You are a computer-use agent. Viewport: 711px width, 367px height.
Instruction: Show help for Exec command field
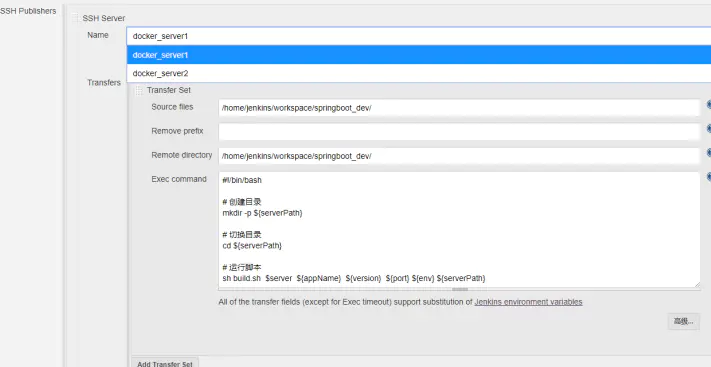pos(708,177)
